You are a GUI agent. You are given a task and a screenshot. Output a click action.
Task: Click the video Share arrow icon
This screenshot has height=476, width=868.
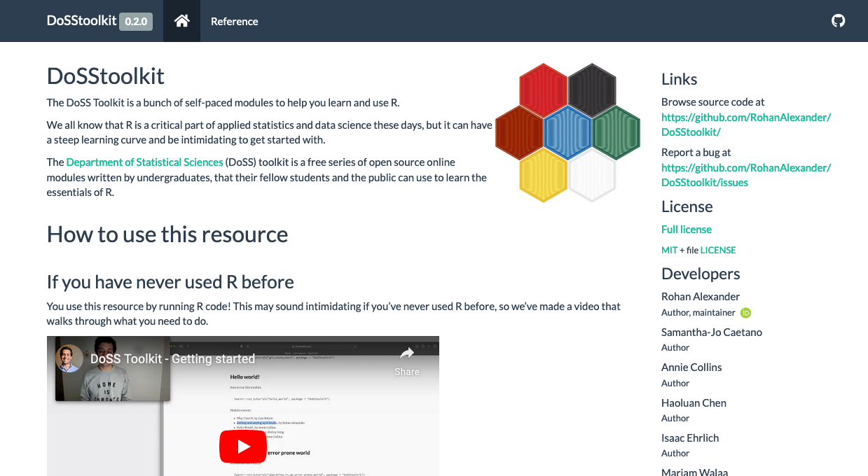(x=406, y=354)
